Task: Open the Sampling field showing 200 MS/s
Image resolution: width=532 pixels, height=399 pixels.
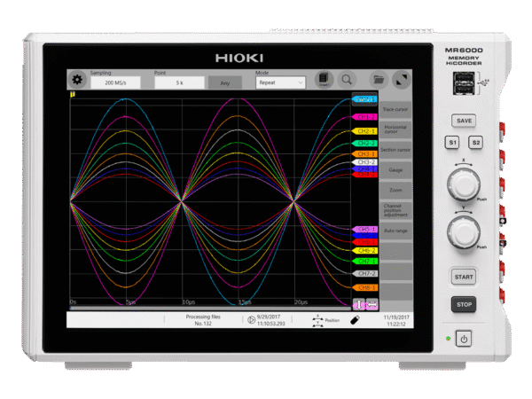Action: point(115,82)
